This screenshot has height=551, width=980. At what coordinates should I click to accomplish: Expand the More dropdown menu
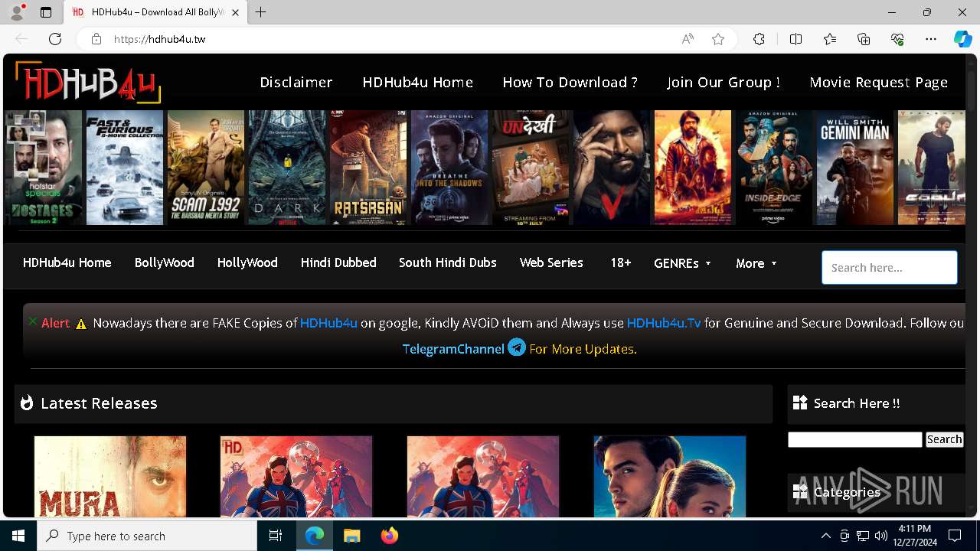(x=756, y=263)
